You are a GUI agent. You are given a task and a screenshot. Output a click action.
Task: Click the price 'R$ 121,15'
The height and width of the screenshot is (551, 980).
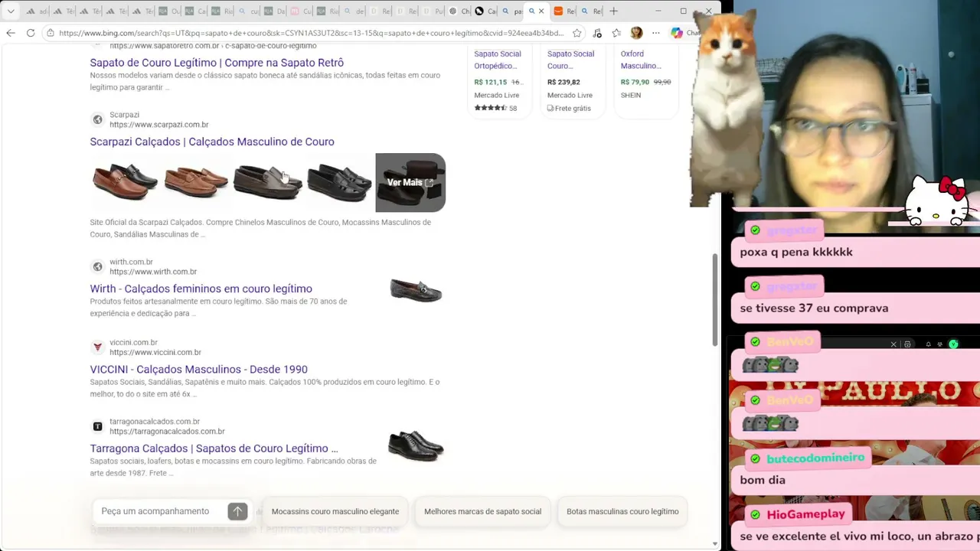click(x=491, y=82)
